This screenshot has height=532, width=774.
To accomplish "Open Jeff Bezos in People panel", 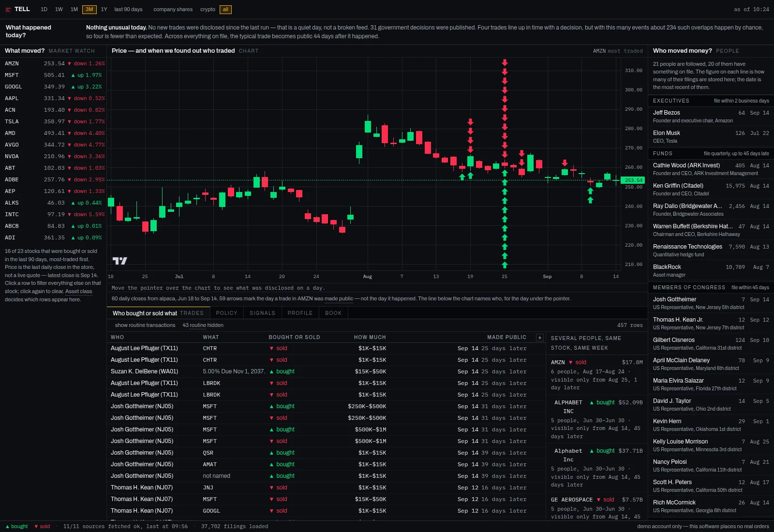I will 711,116.
